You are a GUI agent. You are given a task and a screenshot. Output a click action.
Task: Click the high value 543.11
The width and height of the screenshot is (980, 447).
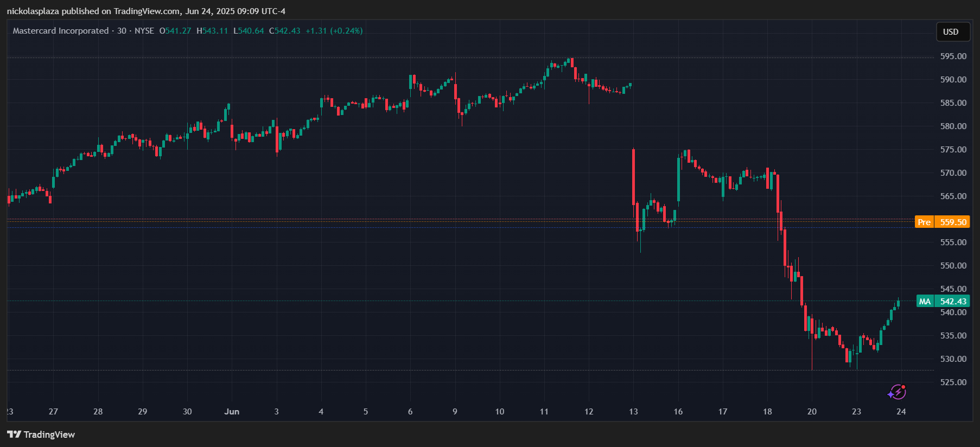215,31
